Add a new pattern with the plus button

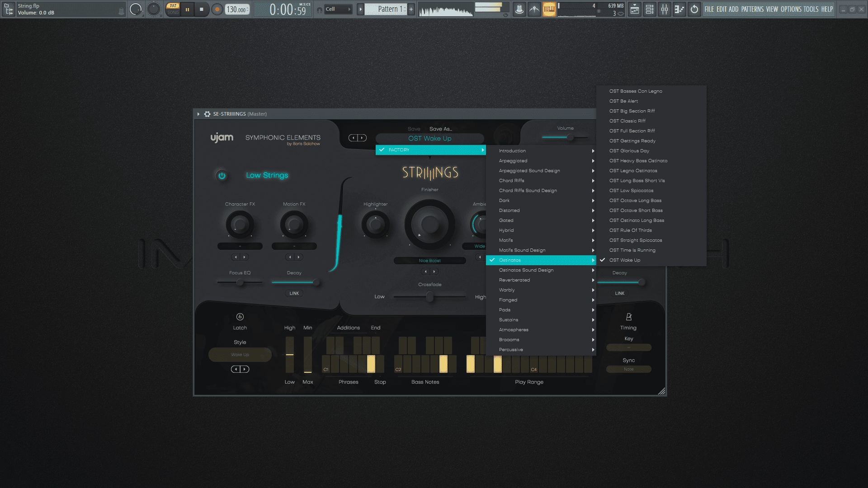click(x=411, y=9)
